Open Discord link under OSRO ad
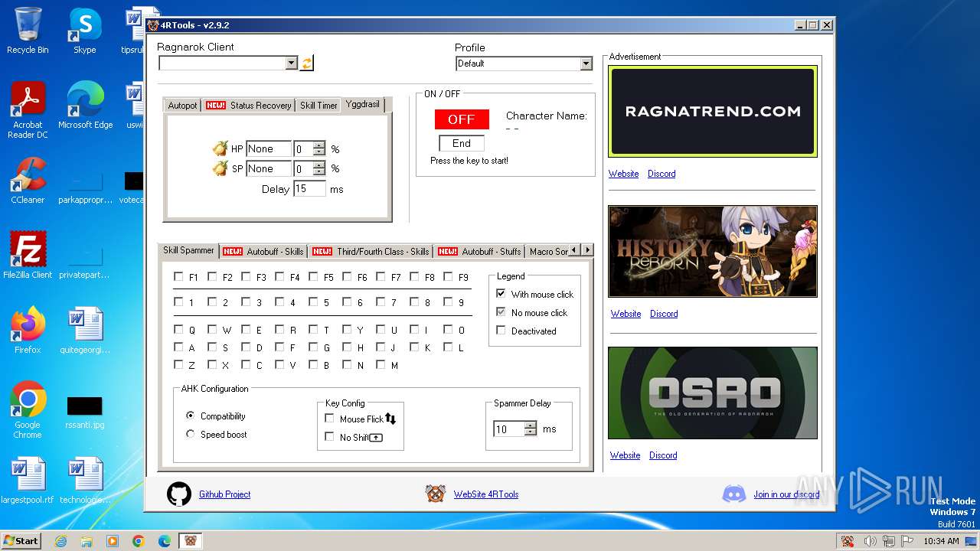 (663, 455)
